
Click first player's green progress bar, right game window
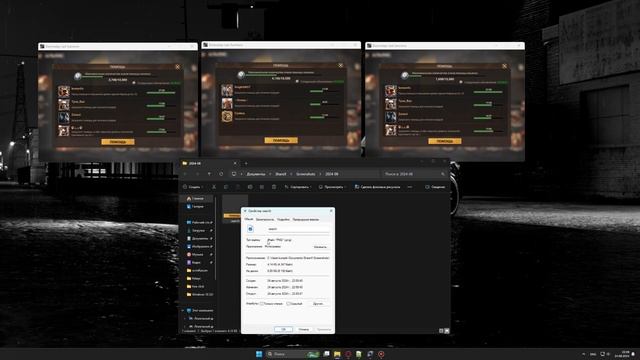coord(488,93)
